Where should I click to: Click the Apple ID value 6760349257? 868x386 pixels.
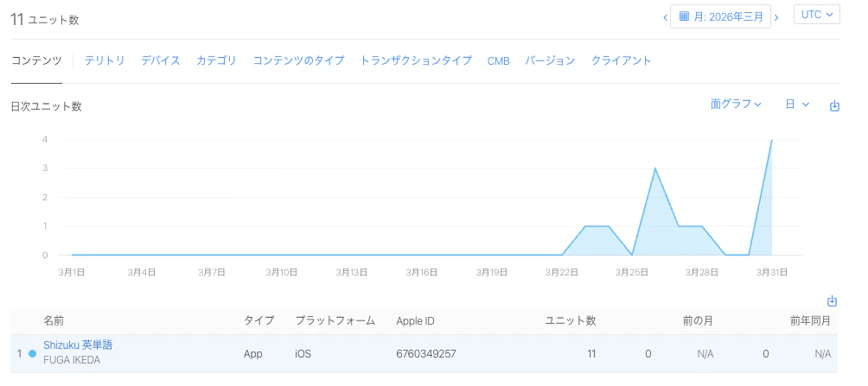coord(426,354)
